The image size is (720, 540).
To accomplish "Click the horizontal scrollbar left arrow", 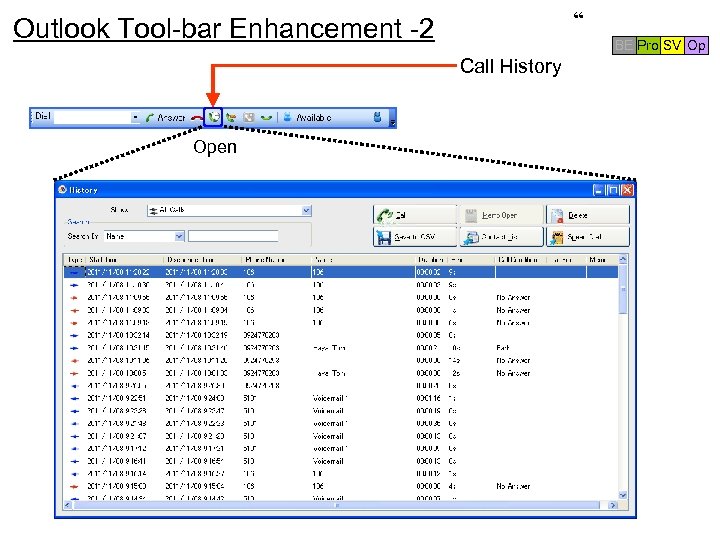I will coord(68,505).
